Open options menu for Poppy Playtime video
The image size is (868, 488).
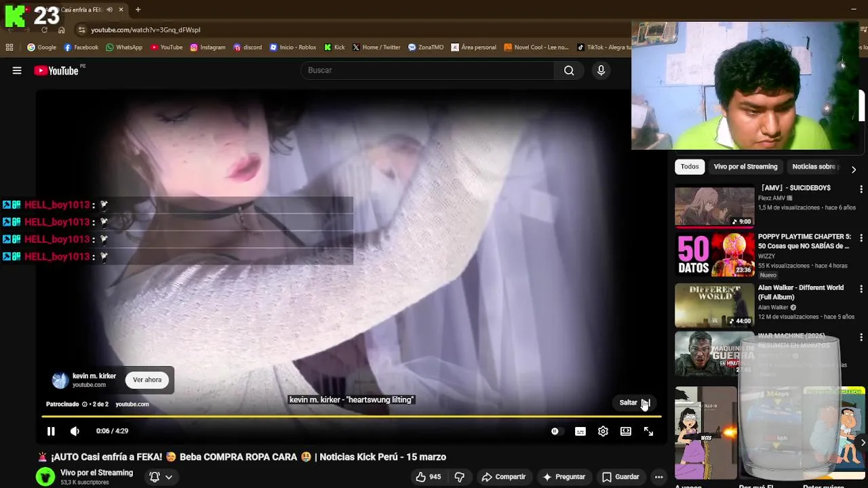tap(861, 239)
